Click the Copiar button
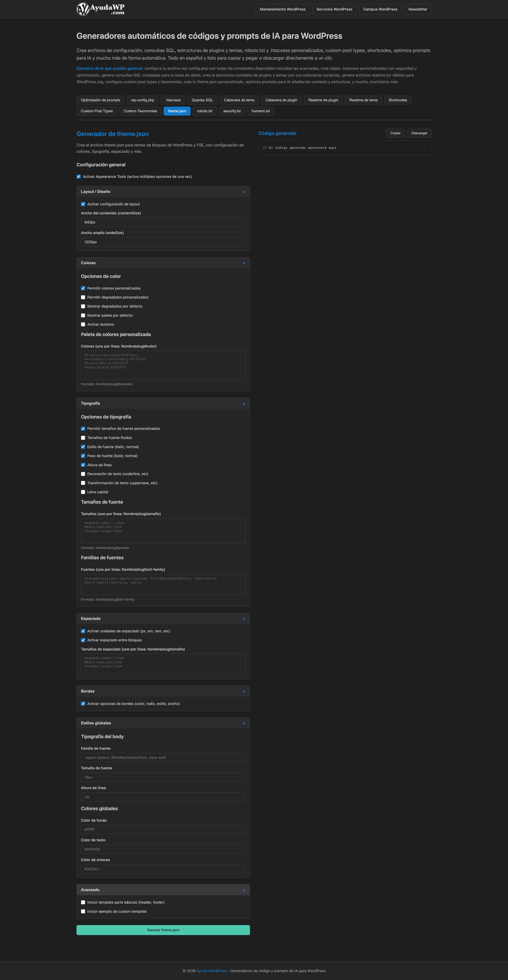This screenshot has height=980, width=508. click(x=395, y=133)
